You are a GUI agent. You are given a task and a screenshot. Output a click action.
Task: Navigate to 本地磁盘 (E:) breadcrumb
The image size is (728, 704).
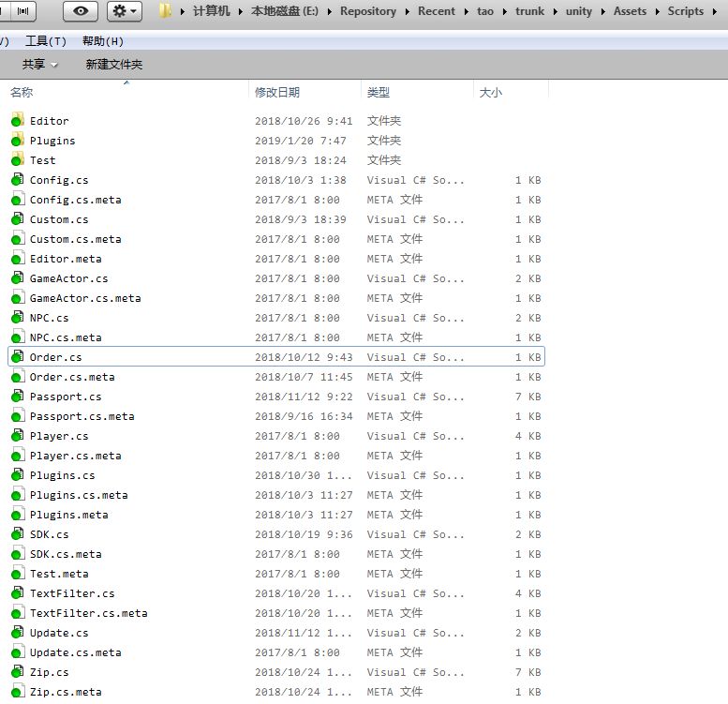(x=285, y=11)
